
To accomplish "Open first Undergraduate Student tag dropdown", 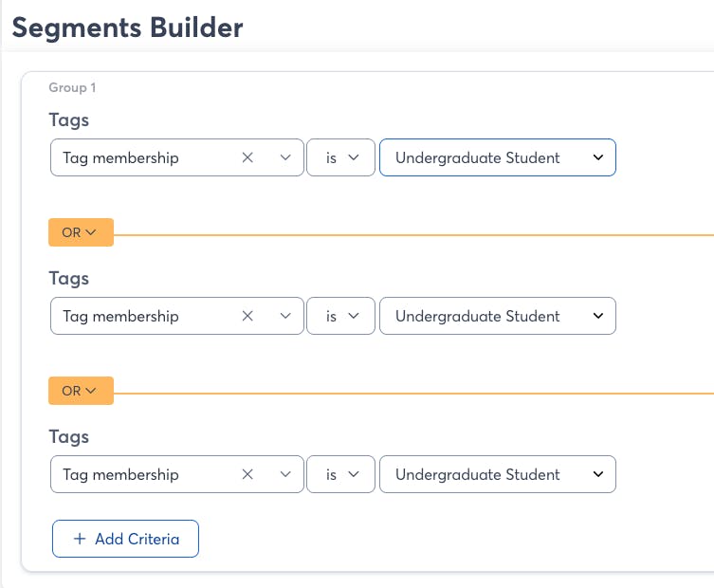I will click(x=497, y=158).
